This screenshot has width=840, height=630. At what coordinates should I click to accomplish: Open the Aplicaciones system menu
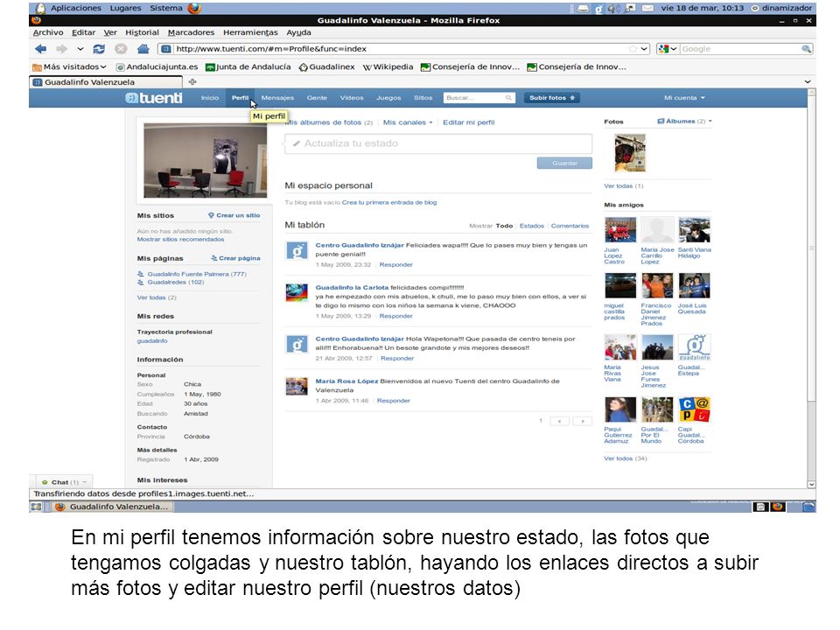75,8
